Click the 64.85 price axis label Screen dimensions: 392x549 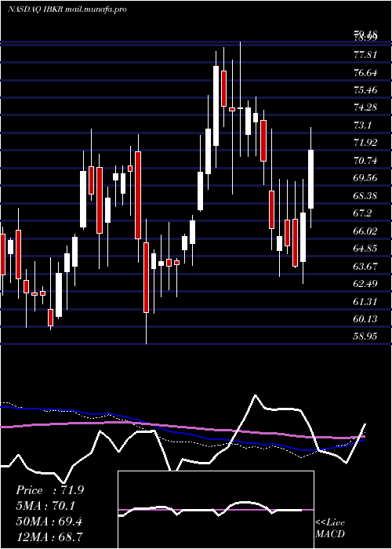365,249
